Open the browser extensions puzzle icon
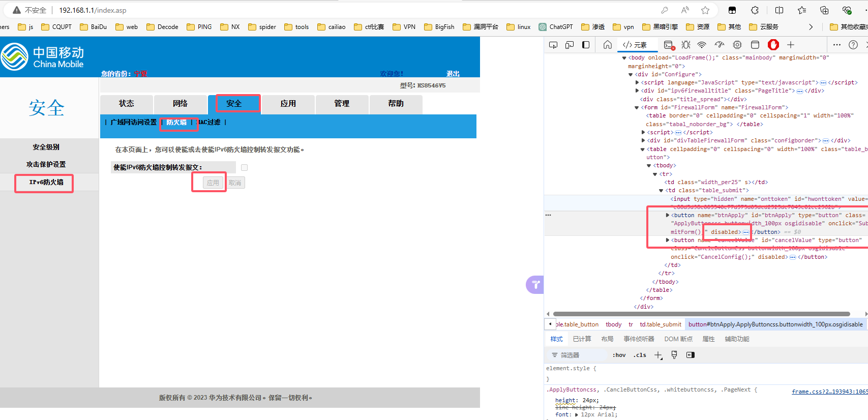Viewport: 868px width, 420px height. click(755, 10)
